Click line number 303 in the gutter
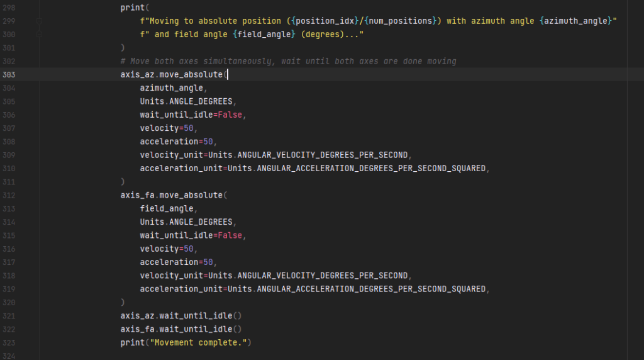Image resolution: width=644 pixels, height=360 pixels. 9,75
